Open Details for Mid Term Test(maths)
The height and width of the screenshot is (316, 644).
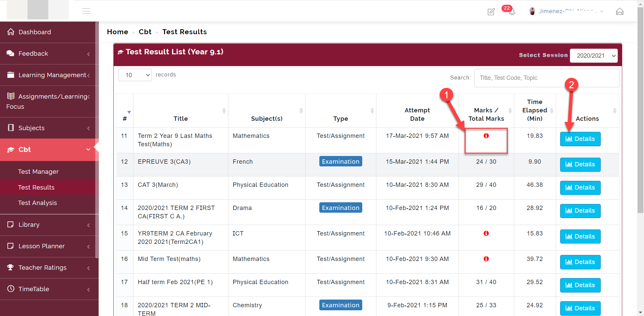(x=580, y=262)
